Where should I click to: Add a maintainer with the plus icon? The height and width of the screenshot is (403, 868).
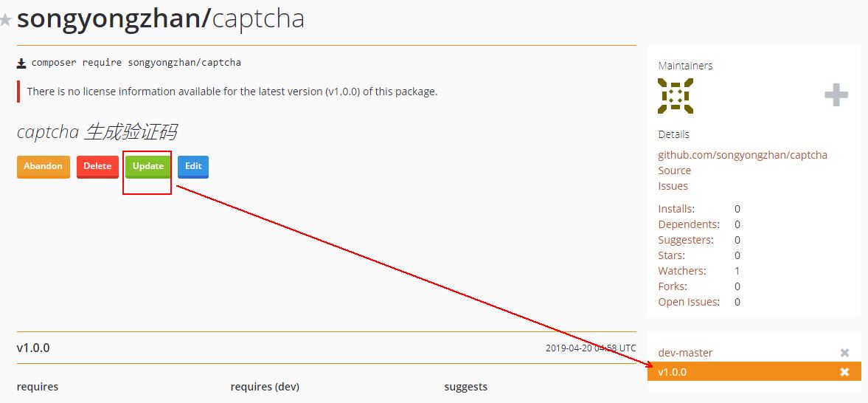tap(836, 95)
